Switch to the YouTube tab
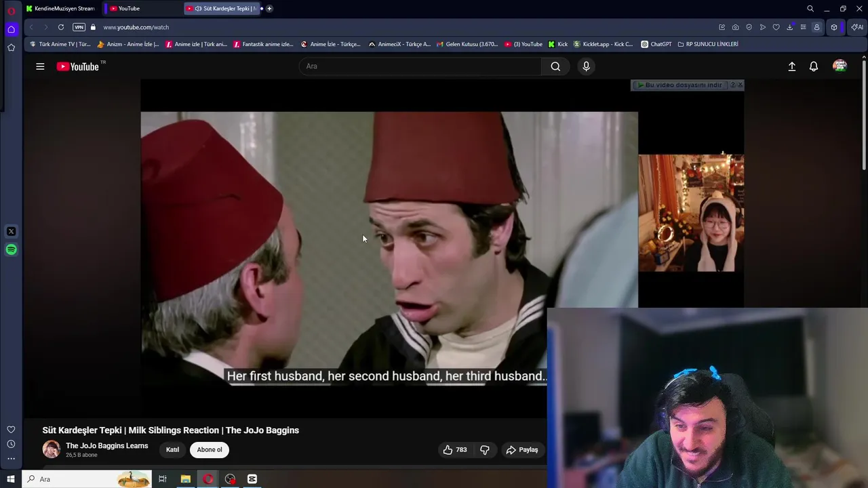868x488 pixels. pyautogui.click(x=142, y=8)
